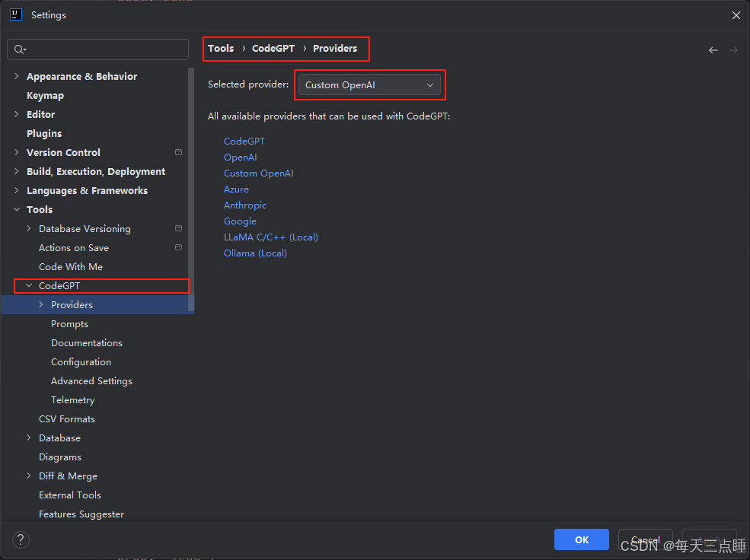Image resolution: width=750 pixels, height=560 pixels.
Task: Click the IntelliJ logo icon in title bar
Action: 16,14
